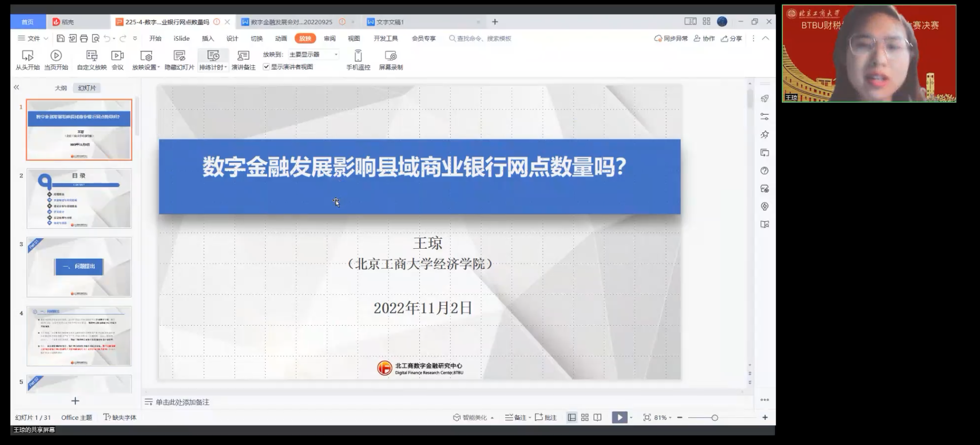The image size is (980, 445).
Task: Toggle 显示演讲者视图 checkbox
Action: 266,67
